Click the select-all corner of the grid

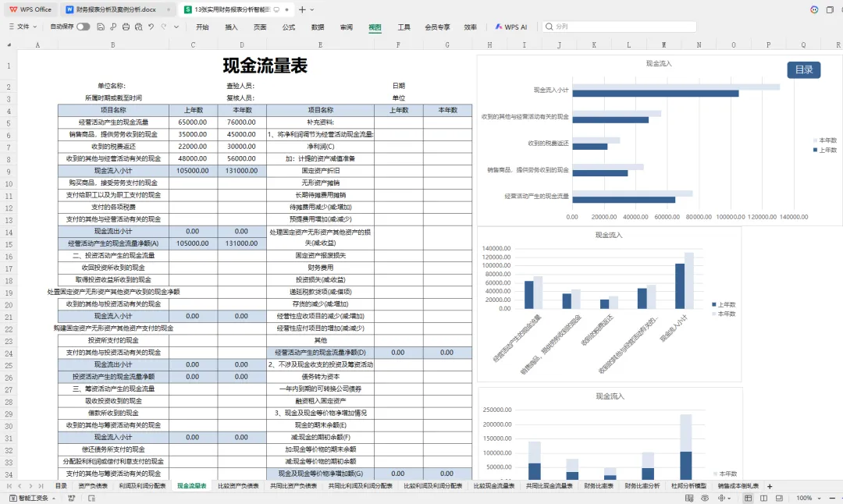tap(9, 45)
